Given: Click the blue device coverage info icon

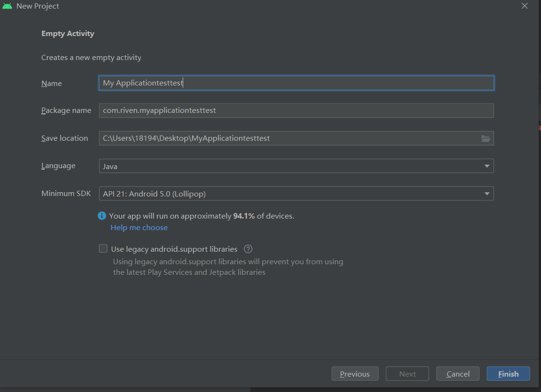Looking at the screenshot, I should click(101, 216).
